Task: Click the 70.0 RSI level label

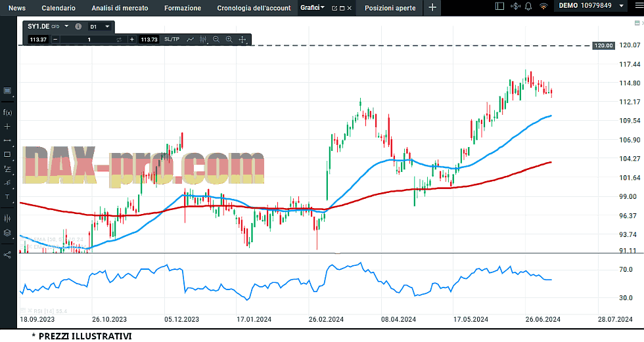Action: coord(626,269)
